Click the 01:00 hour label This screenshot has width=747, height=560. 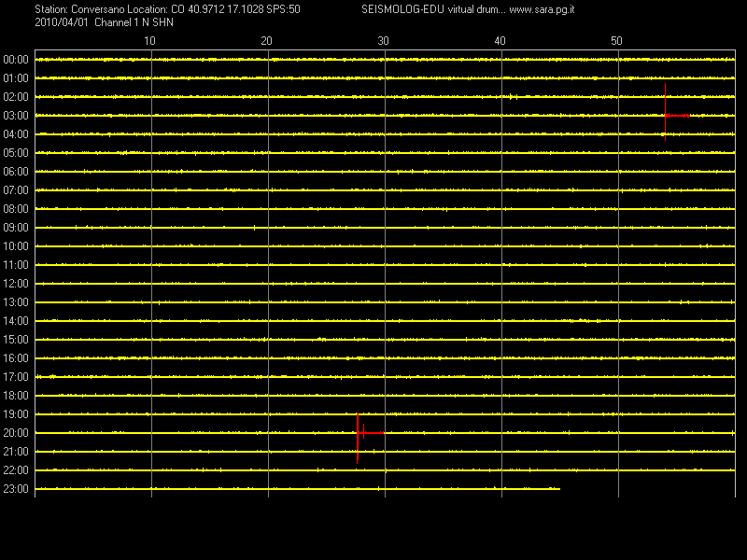tap(16, 78)
